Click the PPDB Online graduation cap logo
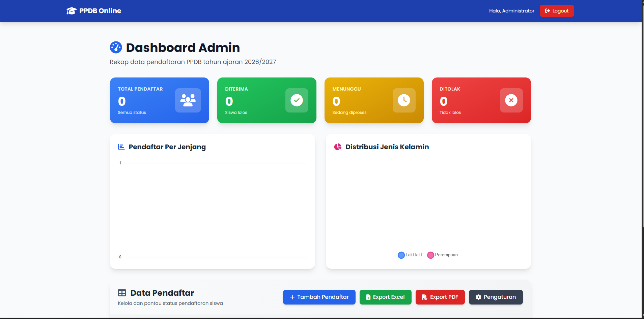Viewport: 644px width, 319px height. tap(71, 10)
